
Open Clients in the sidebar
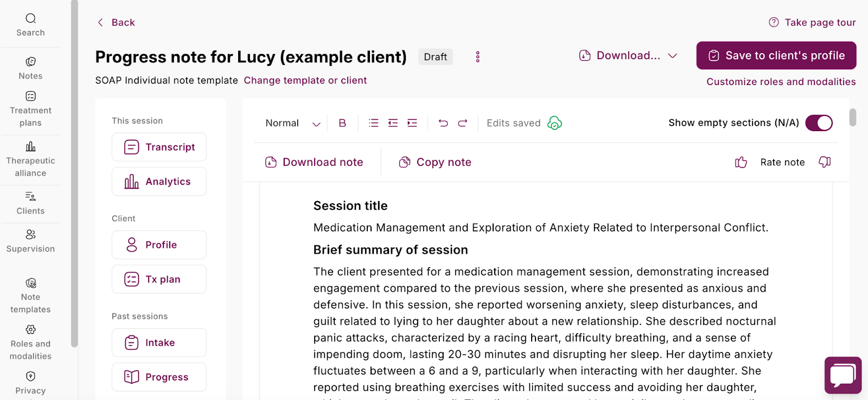coord(30,203)
